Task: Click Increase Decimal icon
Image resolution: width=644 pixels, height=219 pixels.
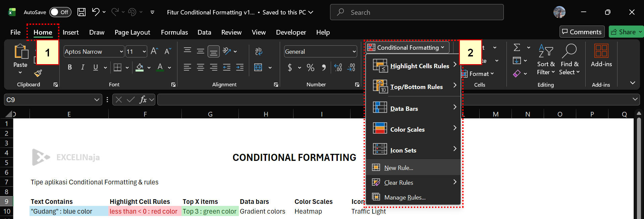Action: coord(338,68)
